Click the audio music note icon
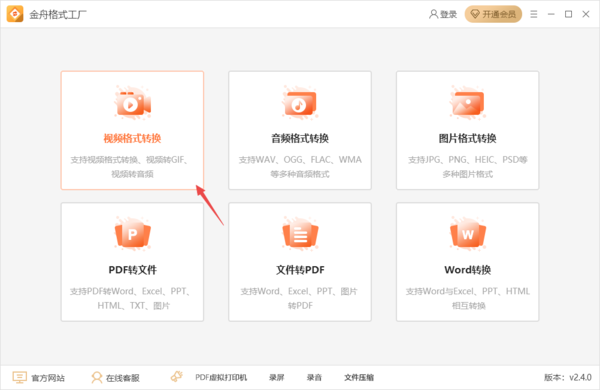The image size is (600, 390). [300, 103]
